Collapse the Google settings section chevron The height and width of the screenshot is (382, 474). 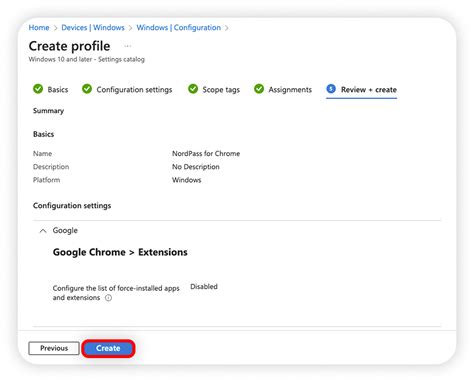point(43,231)
